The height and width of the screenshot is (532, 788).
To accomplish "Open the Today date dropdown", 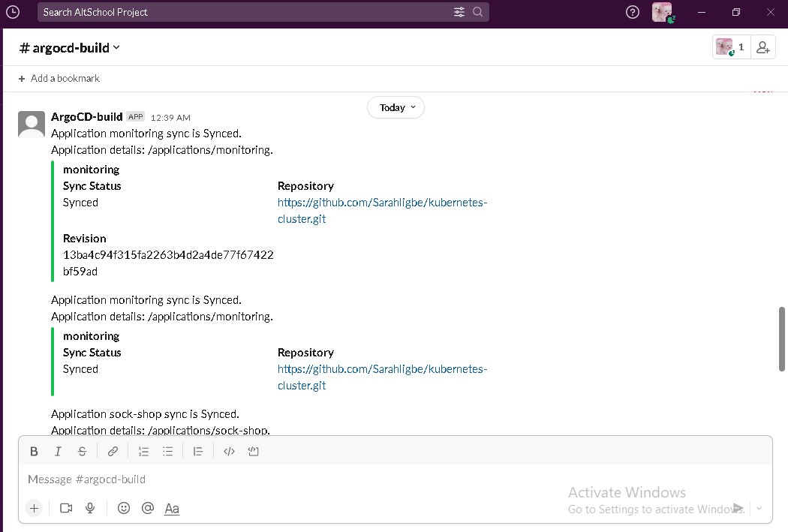I will pyautogui.click(x=396, y=107).
